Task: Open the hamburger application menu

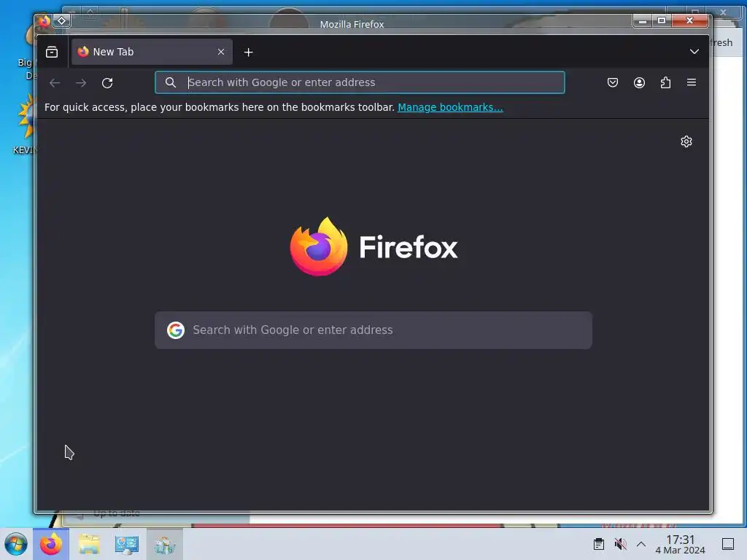Action: coord(692,82)
